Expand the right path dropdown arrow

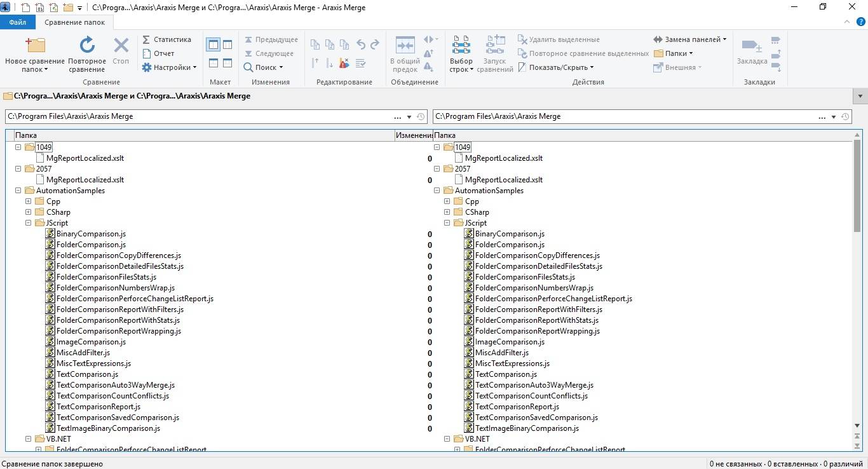833,117
